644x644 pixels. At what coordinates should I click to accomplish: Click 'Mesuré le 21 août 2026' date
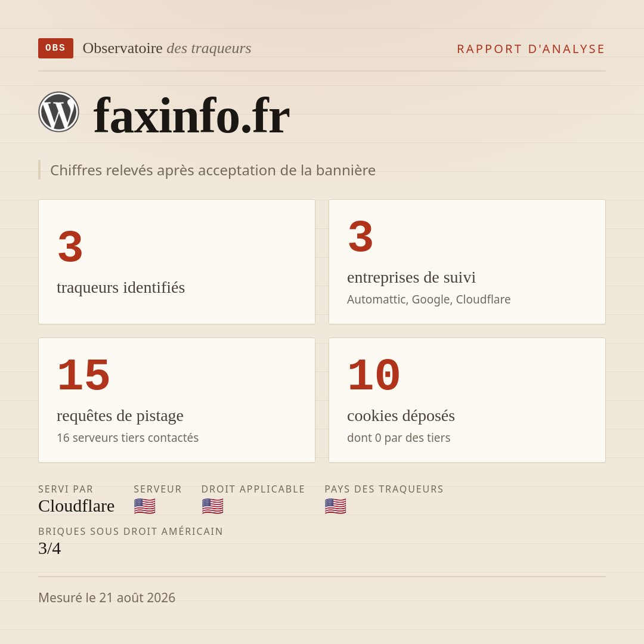click(107, 597)
